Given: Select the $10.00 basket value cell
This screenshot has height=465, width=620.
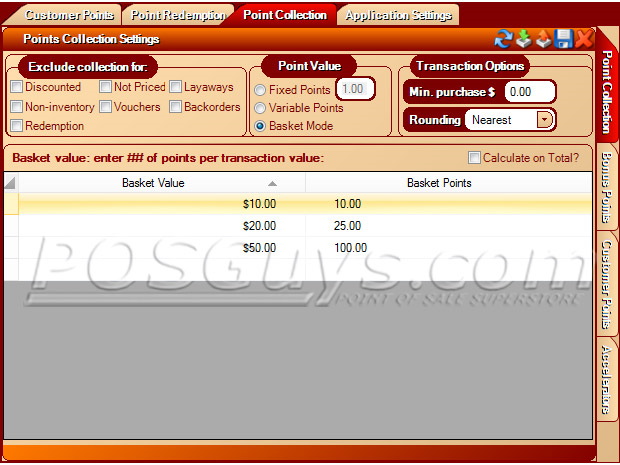Looking at the screenshot, I should point(162,204).
